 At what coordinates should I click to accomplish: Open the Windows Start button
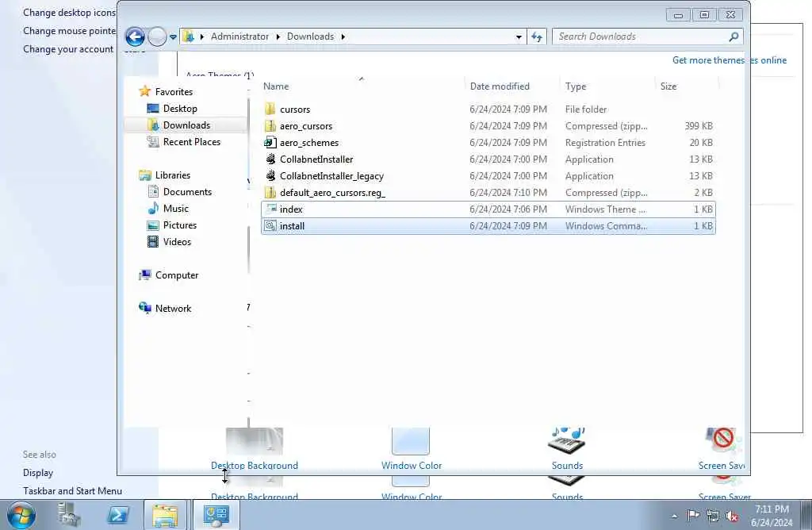21,516
